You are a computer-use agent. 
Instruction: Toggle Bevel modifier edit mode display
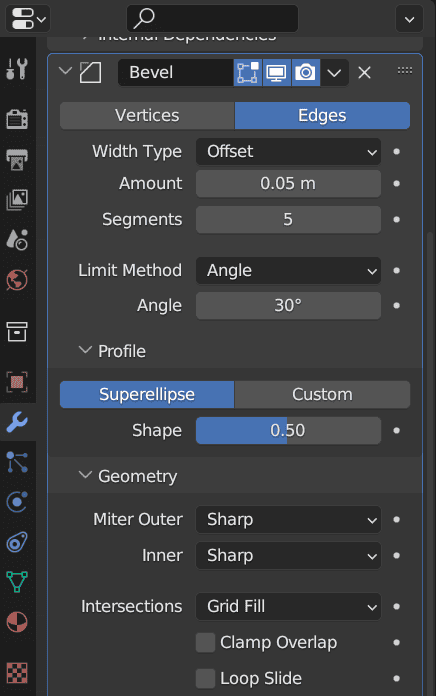click(248, 72)
